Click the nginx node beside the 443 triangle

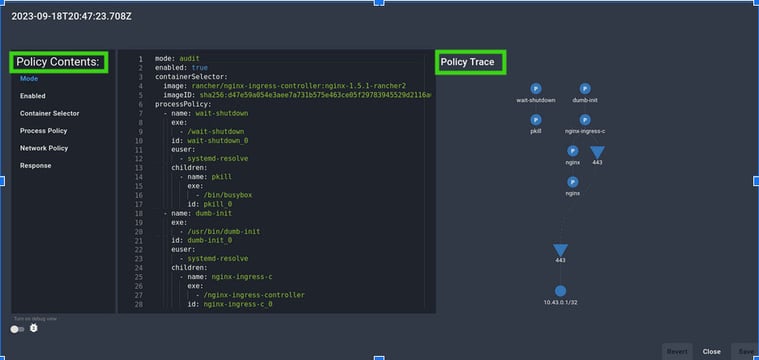point(573,151)
